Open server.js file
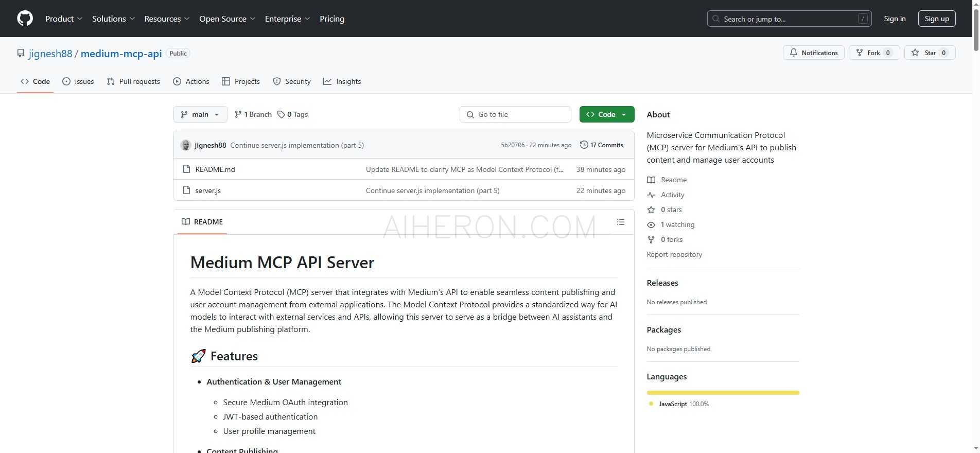The height and width of the screenshot is (453, 980). coord(208,190)
